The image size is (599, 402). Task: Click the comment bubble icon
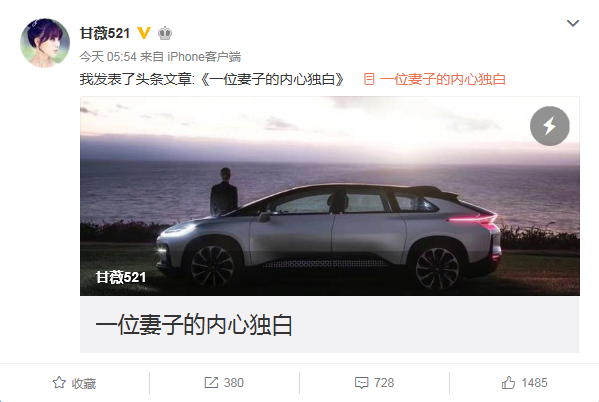361,383
